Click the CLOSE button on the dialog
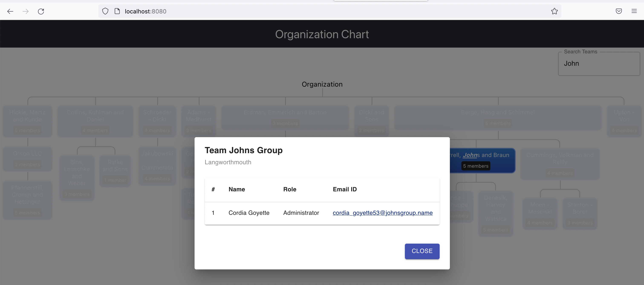 (x=422, y=251)
